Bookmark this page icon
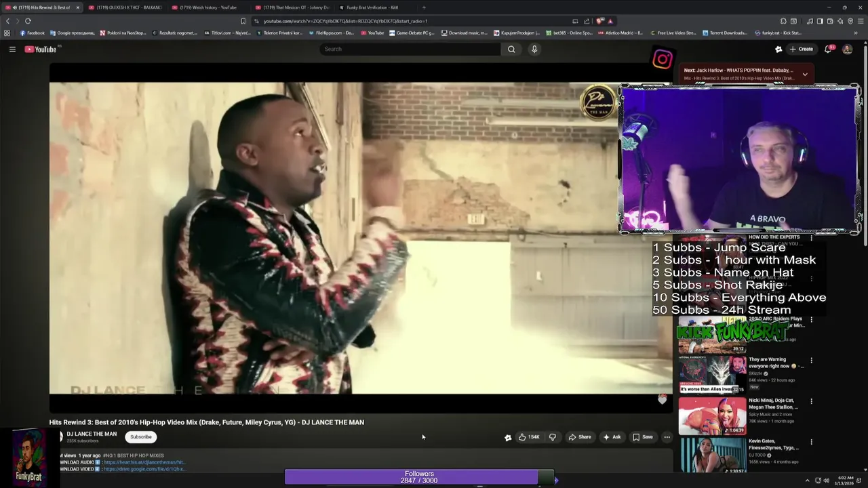868x488 pixels. click(x=243, y=21)
